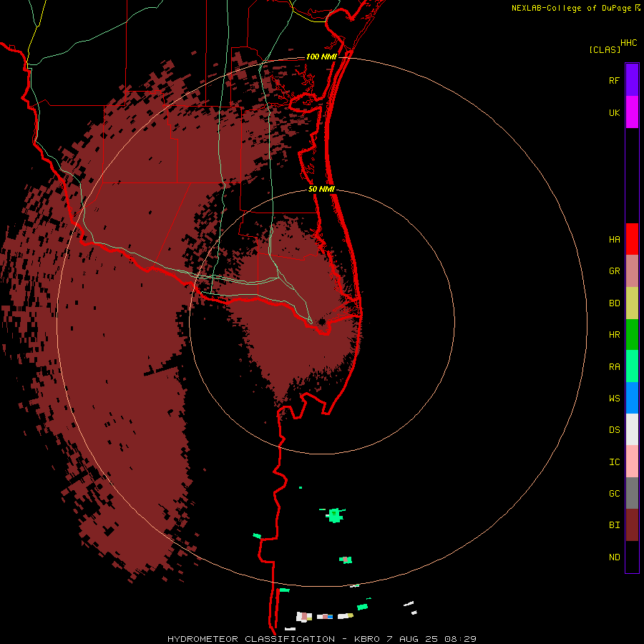Click the HR dark green legend swatch
The image size is (644, 644).
pos(632,335)
